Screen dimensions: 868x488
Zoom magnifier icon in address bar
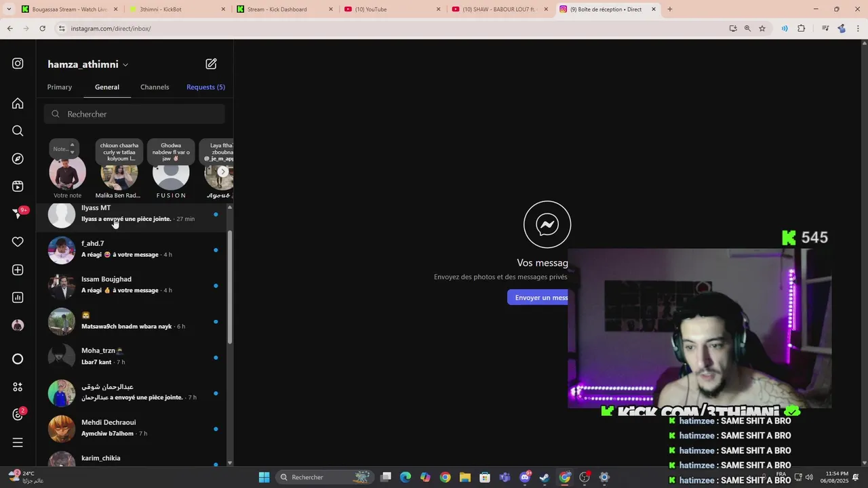747,28
